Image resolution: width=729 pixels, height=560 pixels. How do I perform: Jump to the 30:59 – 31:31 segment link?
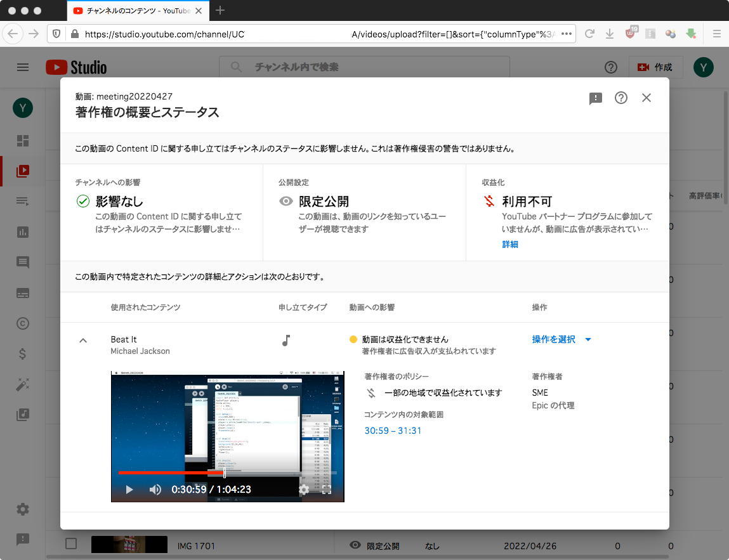[x=393, y=431]
